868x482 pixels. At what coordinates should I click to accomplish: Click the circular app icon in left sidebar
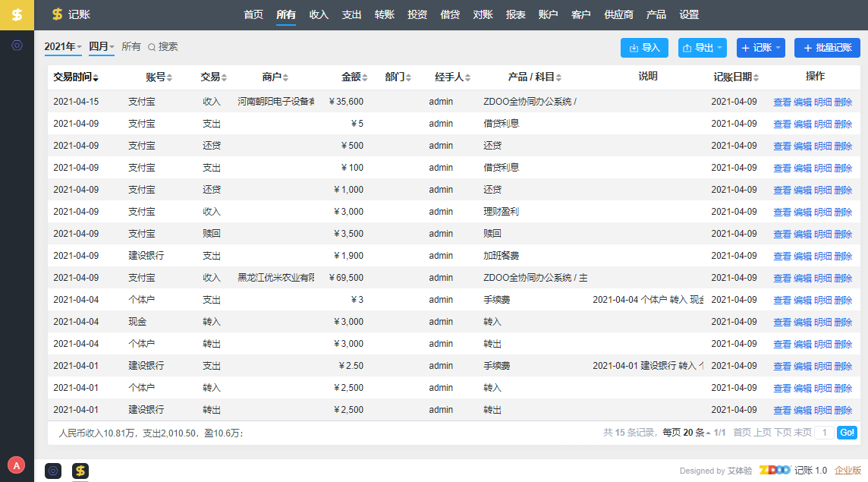(17, 46)
